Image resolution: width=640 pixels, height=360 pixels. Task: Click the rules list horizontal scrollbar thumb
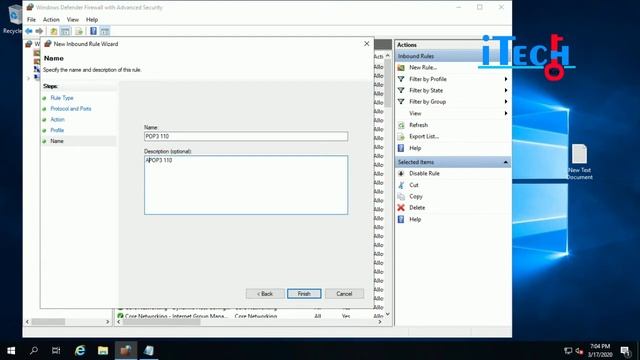tap(162, 322)
